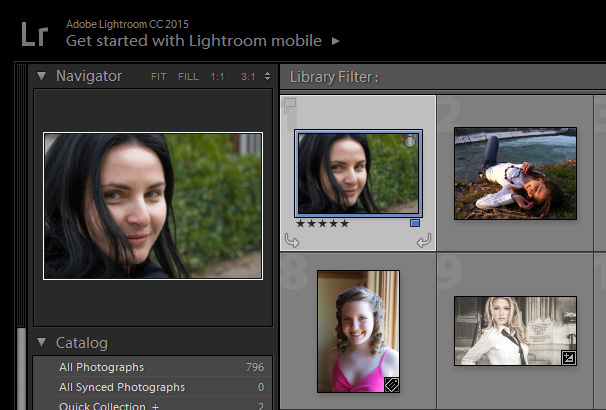This screenshot has height=410, width=606.
Task: Select the girl in pink top thumbnail
Action: [358, 332]
